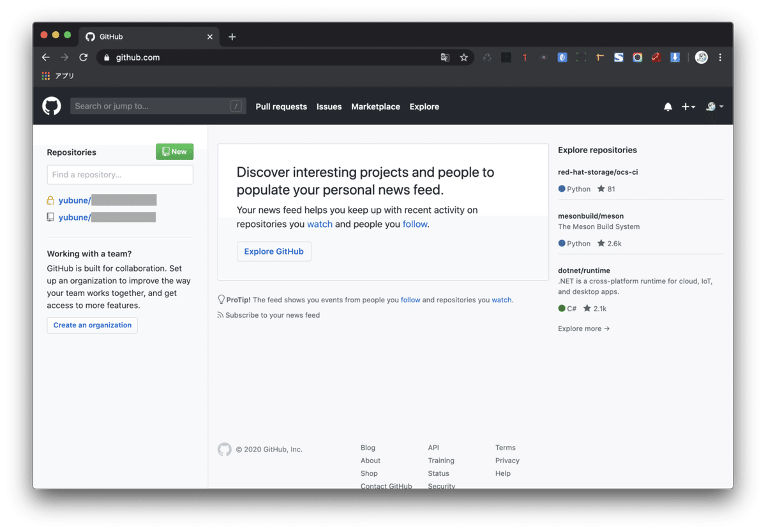The width and height of the screenshot is (766, 532).
Task: Open Status footer link
Action: pos(439,473)
